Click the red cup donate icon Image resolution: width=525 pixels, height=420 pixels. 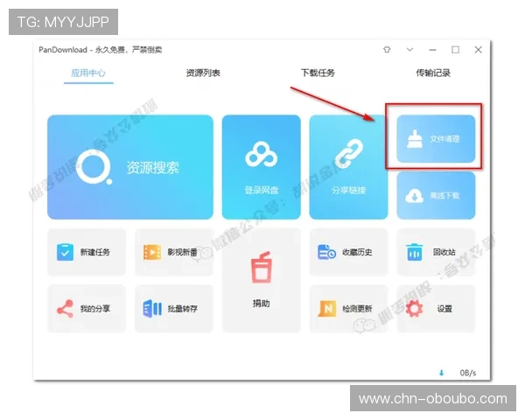(261, 267)
